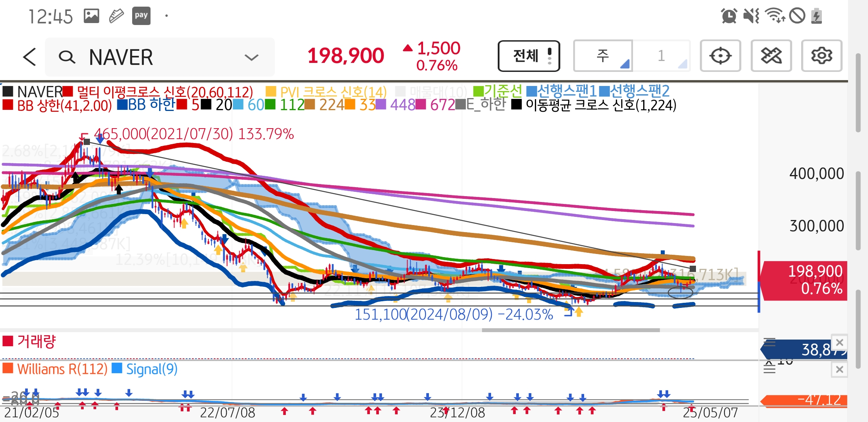Tap the Wi-Fi status icon
The image size is (868, 422).
[x=775, y=16]
